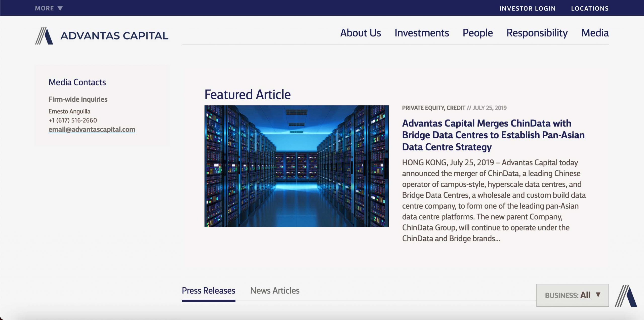Open Investor Login page

528,9
